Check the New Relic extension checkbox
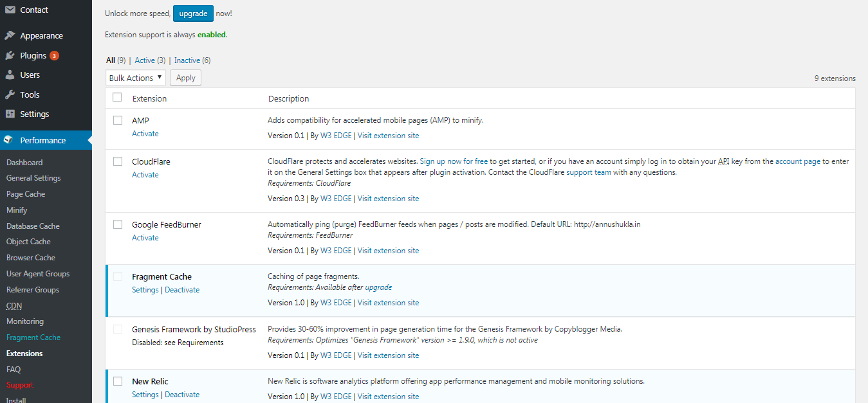The width and height of the screenshot is (868, 403). pos(118,381)
